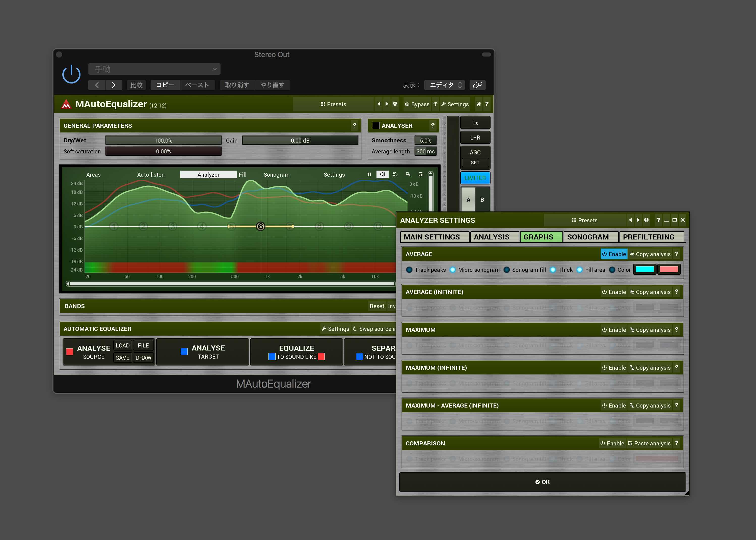Click the analyzer reset icon
The height and width of the screenshot is (540, 756).
(x=395, y=174)
